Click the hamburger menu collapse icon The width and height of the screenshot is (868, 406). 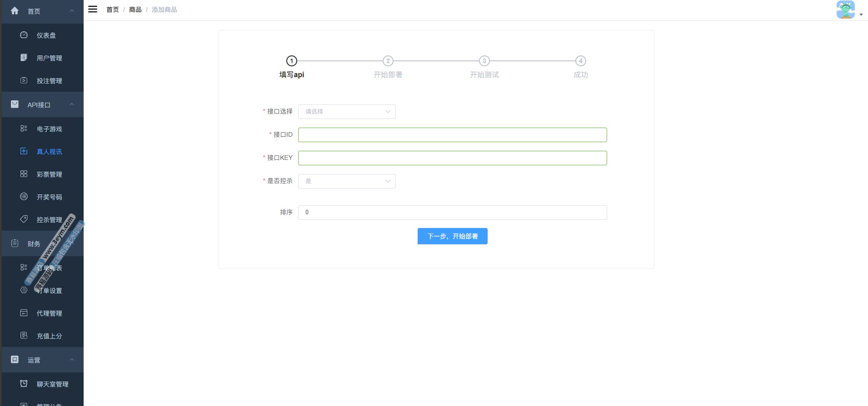(93, 9)
